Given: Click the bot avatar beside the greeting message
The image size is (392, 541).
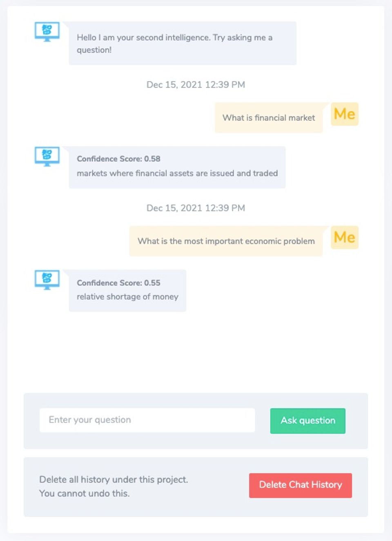Looking at the screenshot, I should (x=47, y=31).
